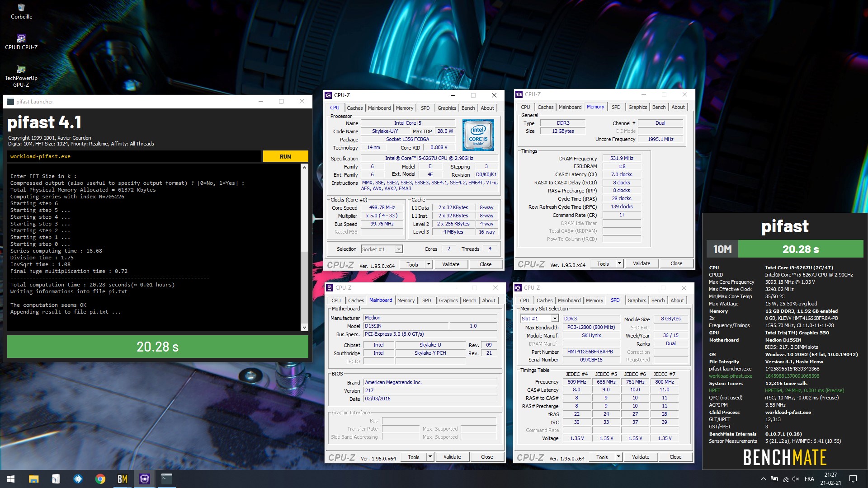Click the green 20.28 s result bar in pifast Launcher

click(158, 347)
